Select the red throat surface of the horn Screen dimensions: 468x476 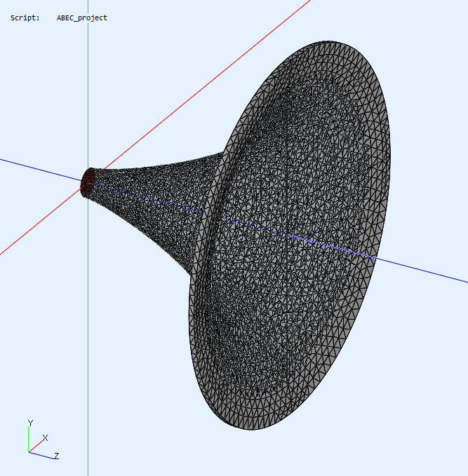[88, 183]
